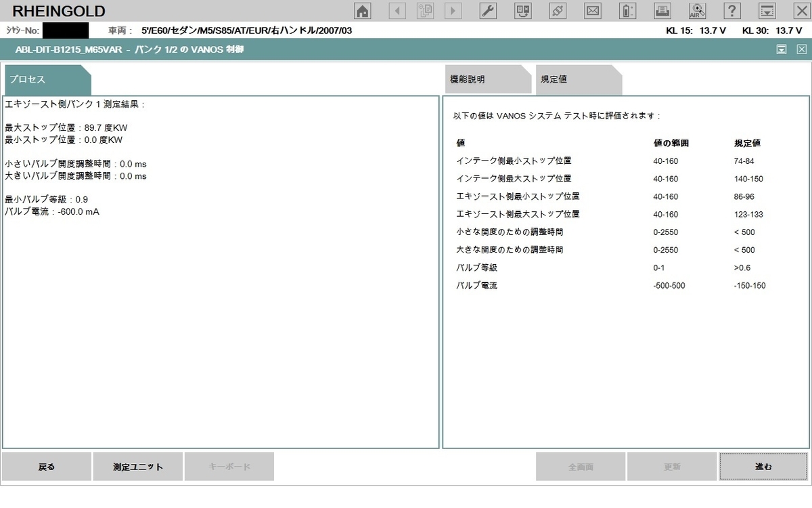The image size is (812, 508).
Task: Click the 全画面 button
Action: (x=581, y=467)
